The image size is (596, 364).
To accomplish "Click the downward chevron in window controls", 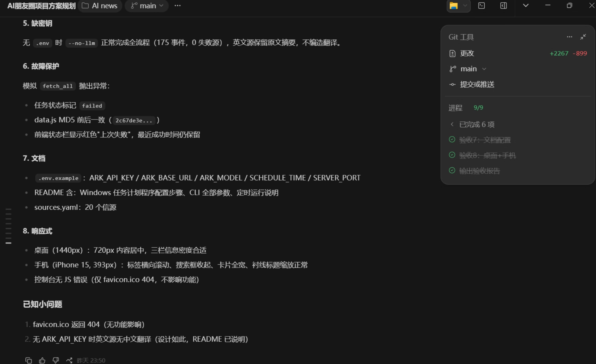I will [x=526, y=5].
